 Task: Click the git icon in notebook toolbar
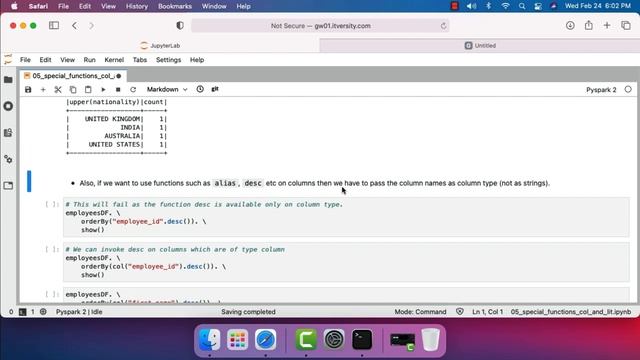coord(215,89)
